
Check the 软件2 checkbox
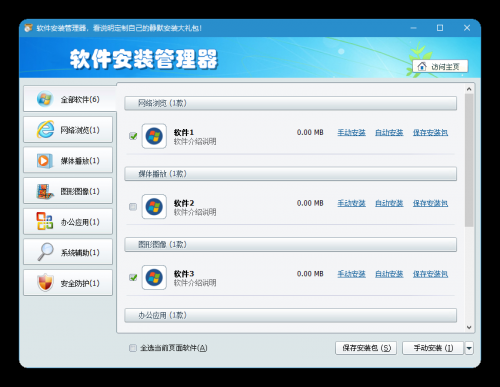point(133,207)
